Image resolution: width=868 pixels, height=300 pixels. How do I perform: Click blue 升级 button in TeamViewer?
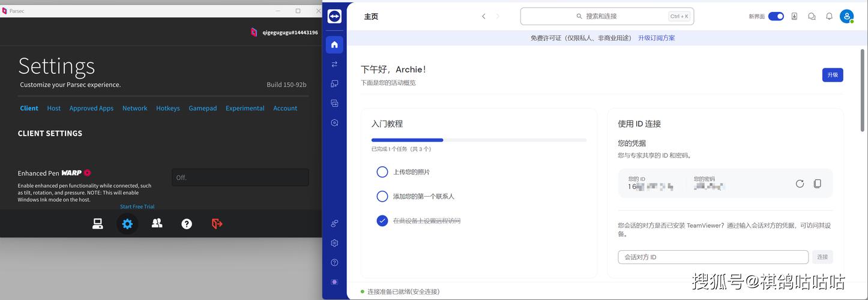coord(833,75)
